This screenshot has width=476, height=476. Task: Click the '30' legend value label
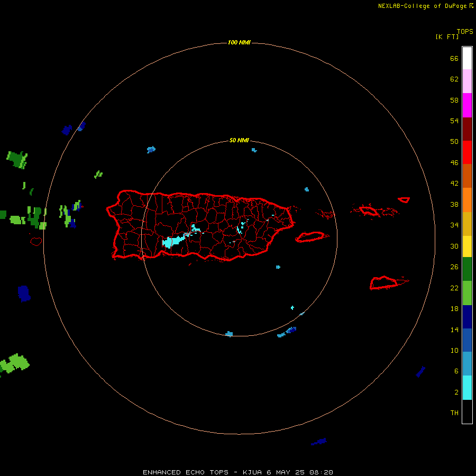coord(454,246)
